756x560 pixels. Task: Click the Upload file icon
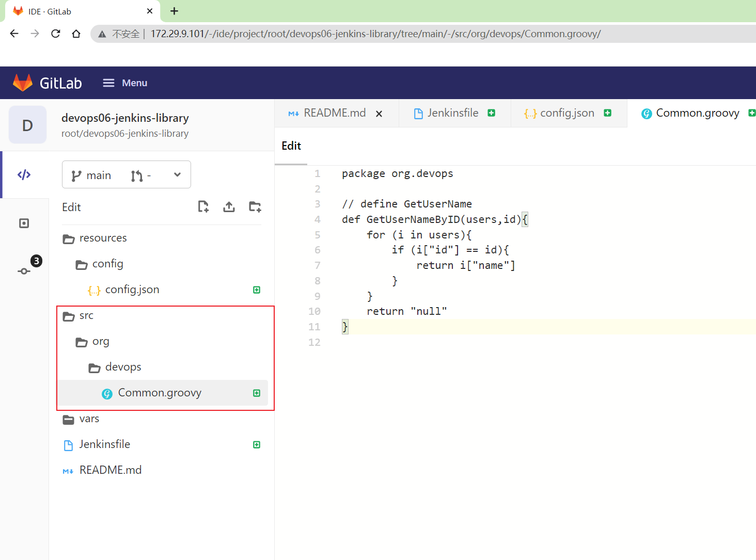[229, 206]
